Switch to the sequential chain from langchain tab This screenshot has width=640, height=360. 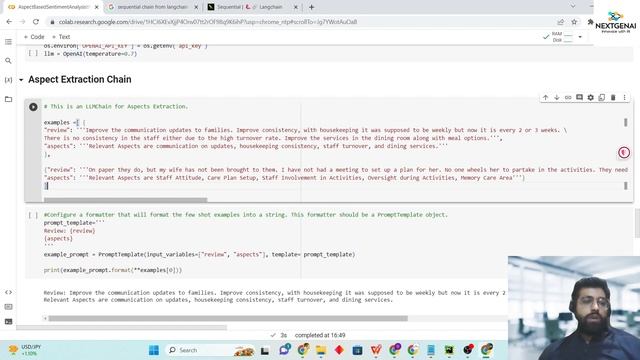click(152, 7)
